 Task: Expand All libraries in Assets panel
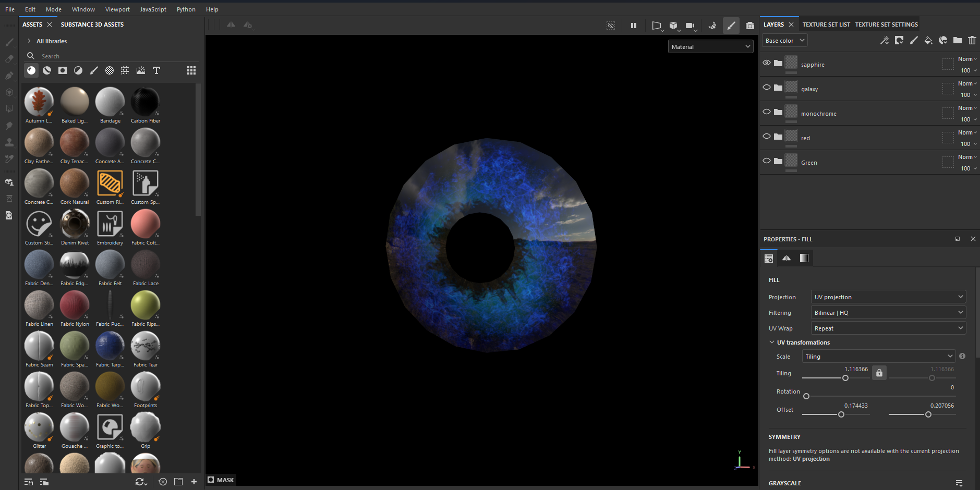[x=29, y=41]
